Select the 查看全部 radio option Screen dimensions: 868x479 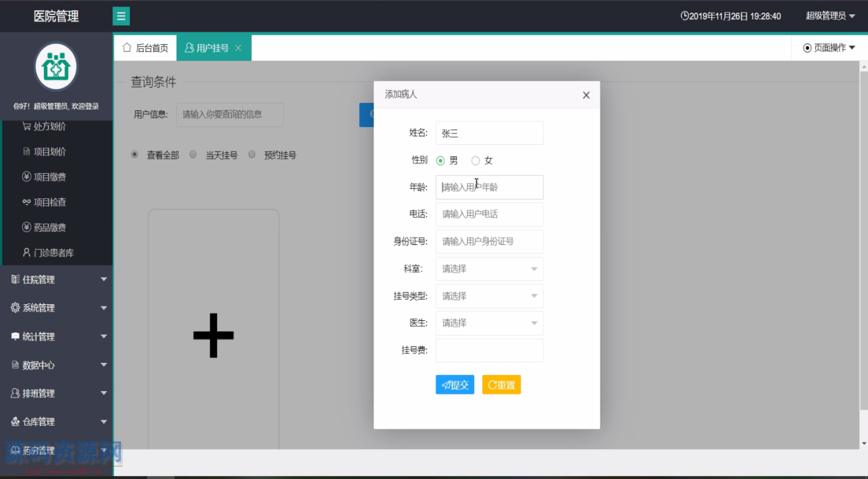(135, 154)
